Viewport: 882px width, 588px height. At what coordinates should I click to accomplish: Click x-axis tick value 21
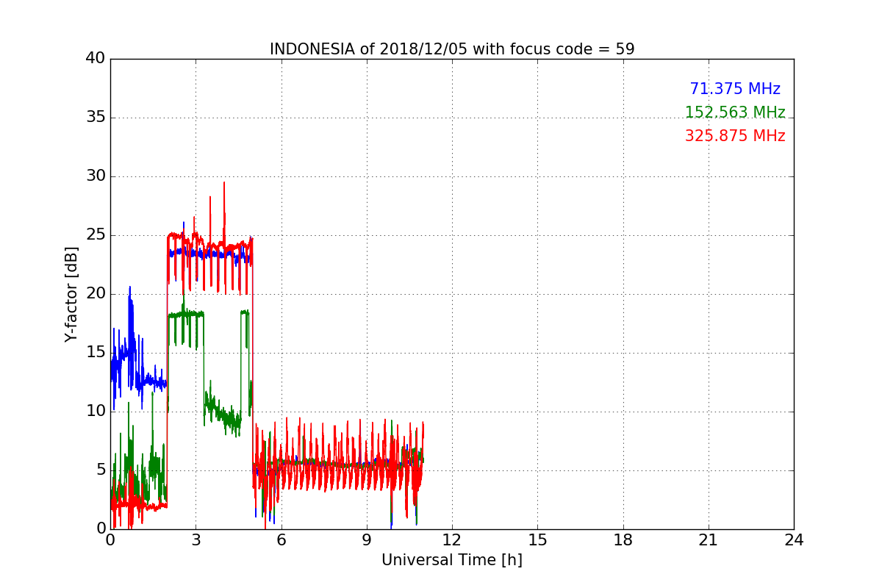tap(709, 540)
